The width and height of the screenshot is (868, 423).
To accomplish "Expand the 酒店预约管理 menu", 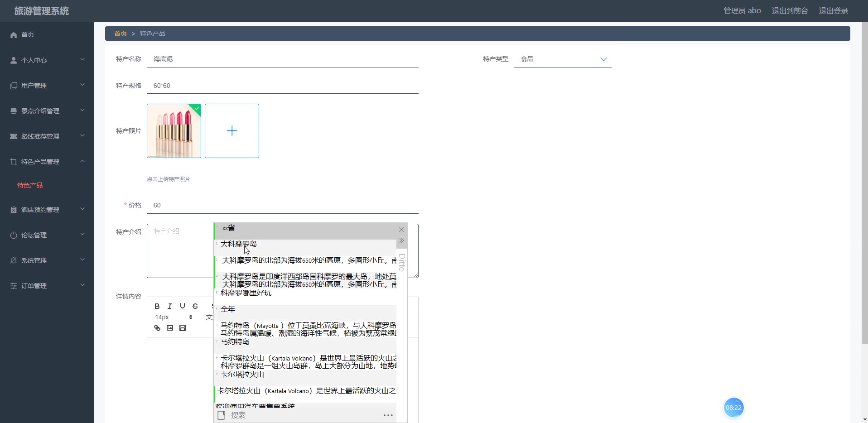I will click(47, 209).
